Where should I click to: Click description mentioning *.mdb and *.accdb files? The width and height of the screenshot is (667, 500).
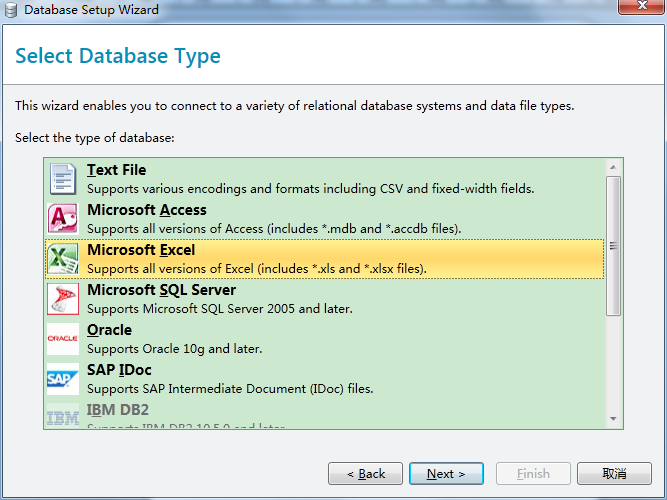click(274, 229)
